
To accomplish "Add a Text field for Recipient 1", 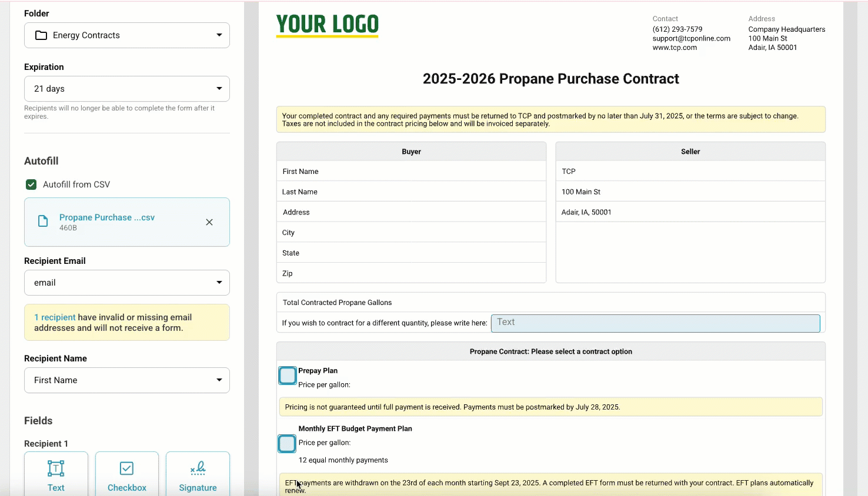I will tap(56, 474).
